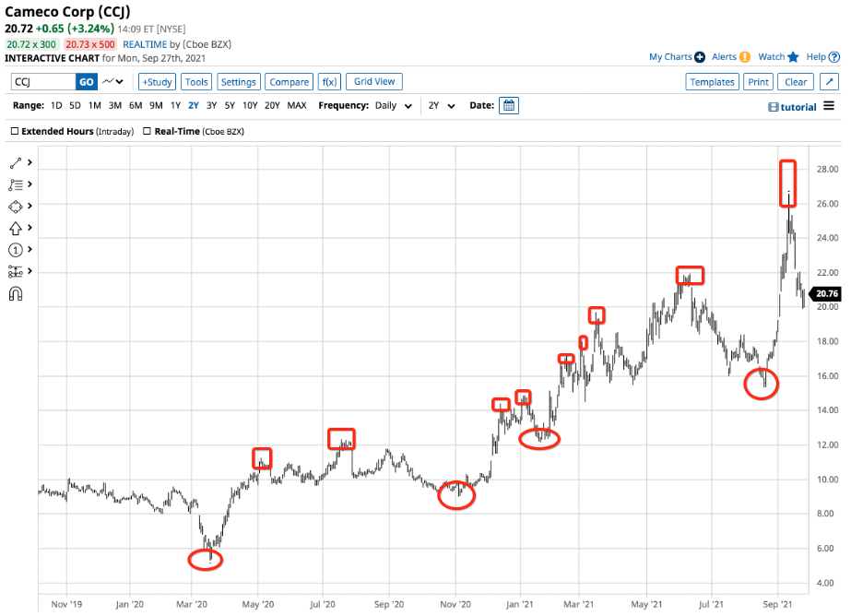Open the Help link text

tap(816, 56)
